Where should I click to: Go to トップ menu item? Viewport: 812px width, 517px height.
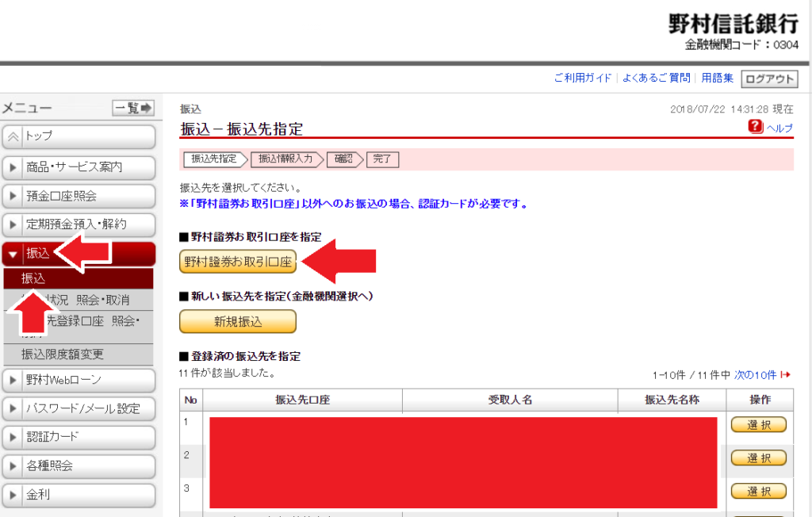(x=79, y=136)
